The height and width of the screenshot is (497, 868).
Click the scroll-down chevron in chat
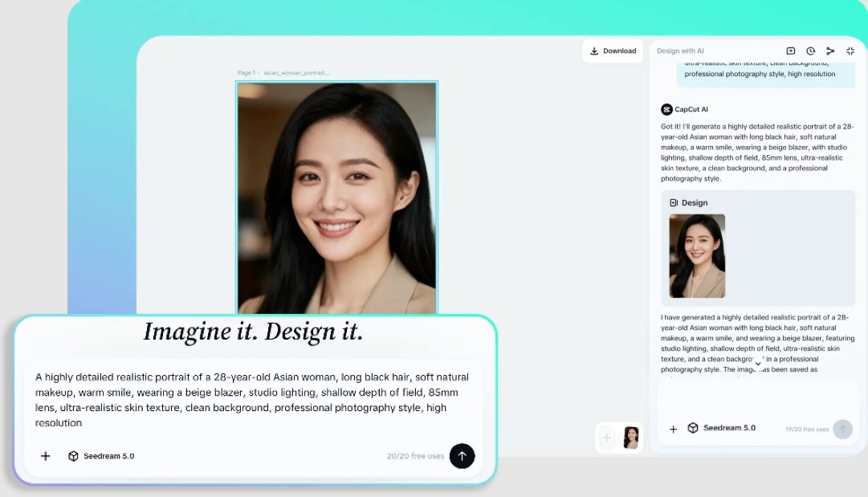point(757,364)
